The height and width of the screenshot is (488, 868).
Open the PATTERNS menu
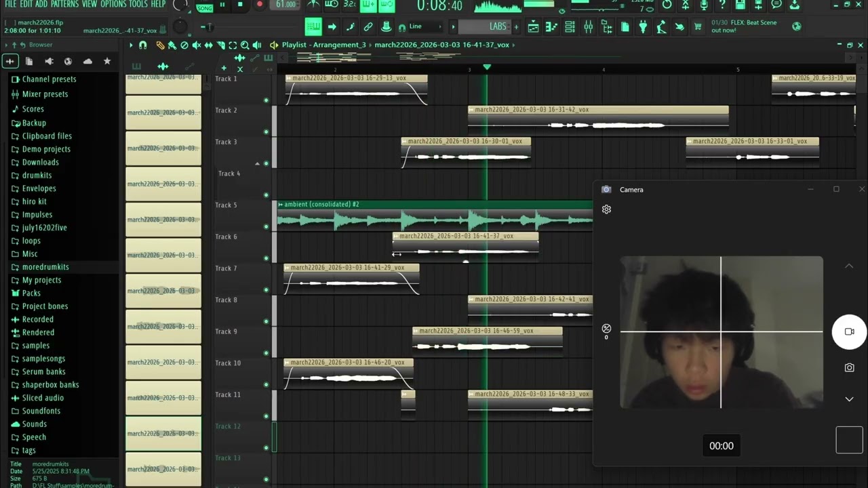[64, 4]
